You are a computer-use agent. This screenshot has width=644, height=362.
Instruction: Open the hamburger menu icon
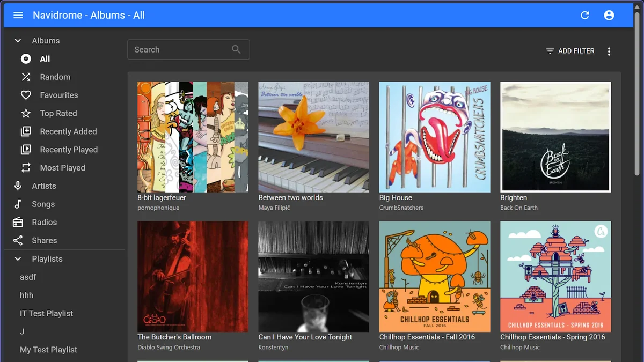[x=18, y=15]
